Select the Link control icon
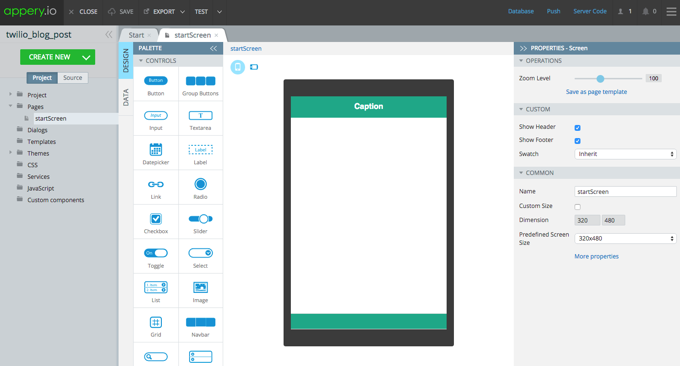 click(x=156, y=184)
